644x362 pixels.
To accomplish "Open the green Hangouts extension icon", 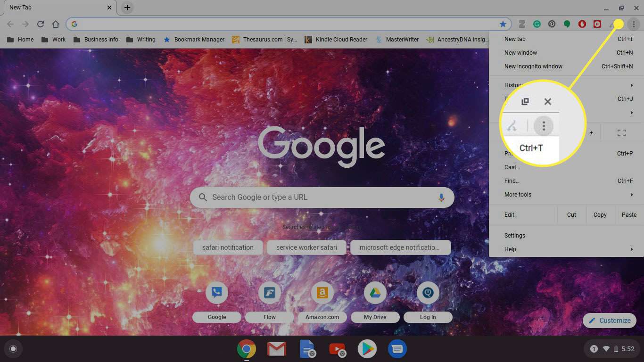I will [x=567, y=24].
